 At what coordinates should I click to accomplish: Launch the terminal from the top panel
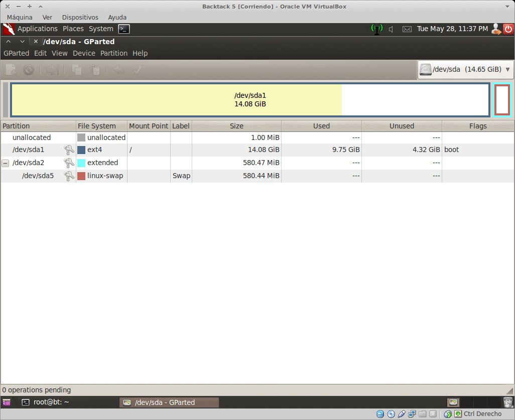[124, 29]
